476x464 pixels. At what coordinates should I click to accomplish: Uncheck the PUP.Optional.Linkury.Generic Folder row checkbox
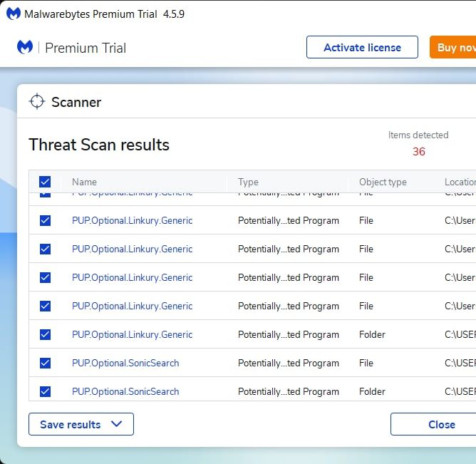tap(45, 334)
